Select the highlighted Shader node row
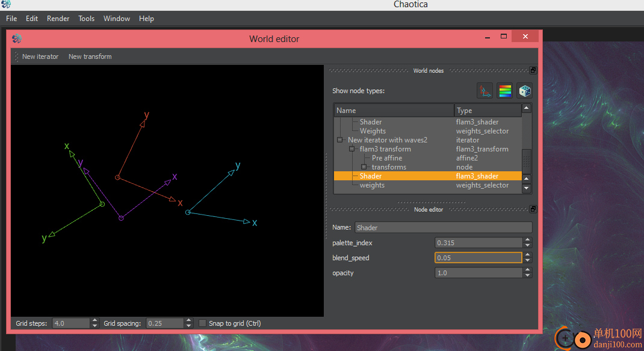644x351 pixels. (427, 176)
